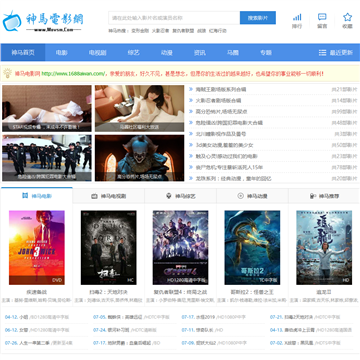The image size is (360, 360).
Task: Open 资讯 in the navigation bar
Action: point(200,53)
